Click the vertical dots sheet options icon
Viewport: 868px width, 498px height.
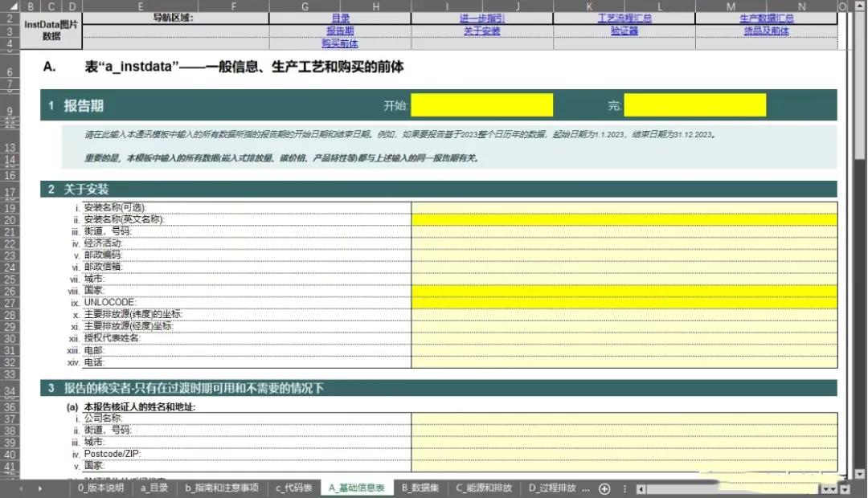point(625,487)
